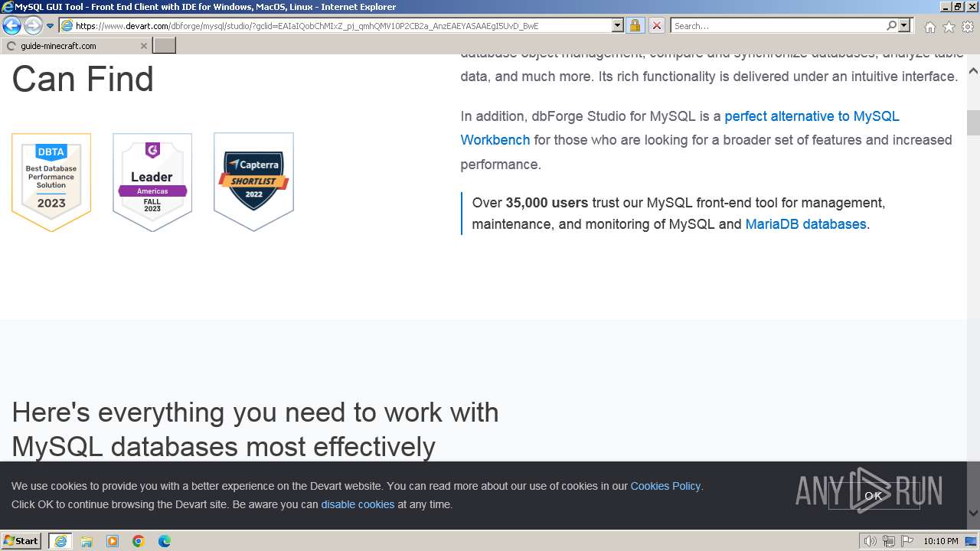Click the DBTA Best Database Performance Solution badge

click(x=51, y=182)
